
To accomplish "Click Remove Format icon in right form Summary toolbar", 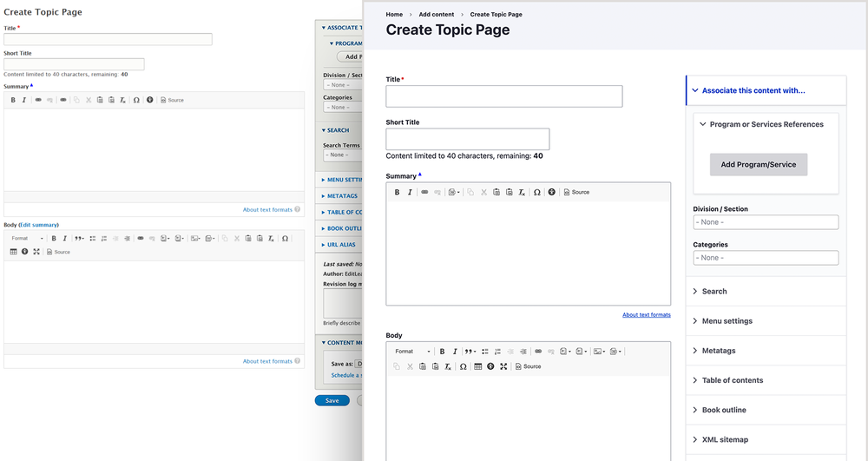I will coord(522,192).
